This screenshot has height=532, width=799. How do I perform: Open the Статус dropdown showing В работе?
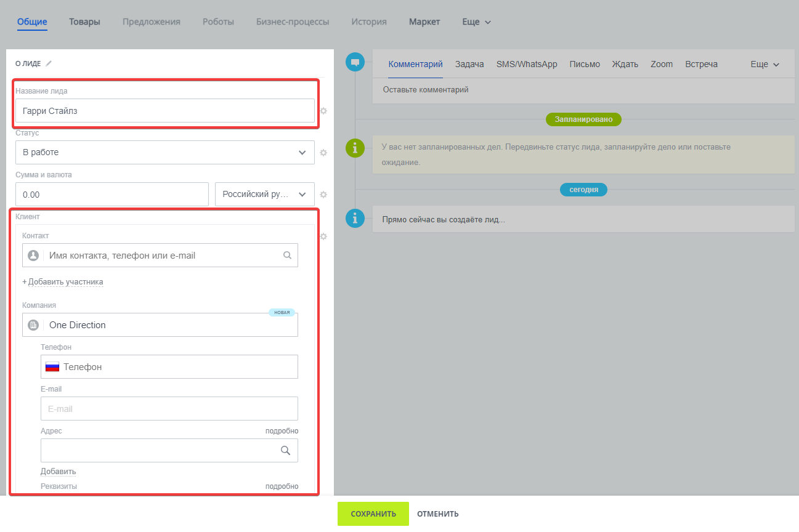[x=164, y=152]
